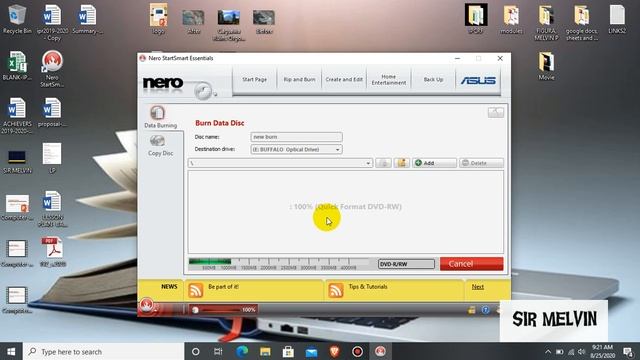Screen dimensions: 640x360
Task: Go to the Home Entertainment tab
Action: click(x=389, y=80)
